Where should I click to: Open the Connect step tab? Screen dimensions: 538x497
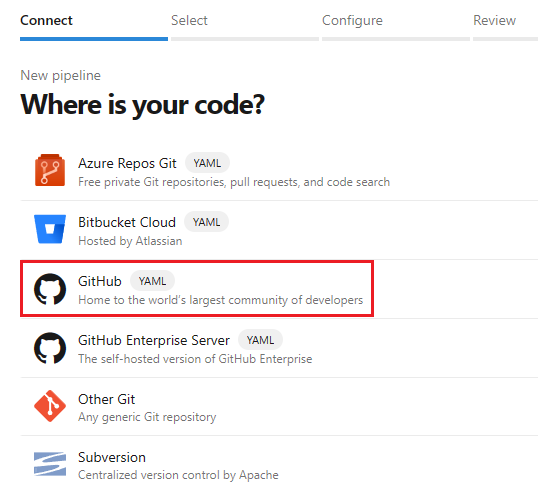click(x=94, y=26)
